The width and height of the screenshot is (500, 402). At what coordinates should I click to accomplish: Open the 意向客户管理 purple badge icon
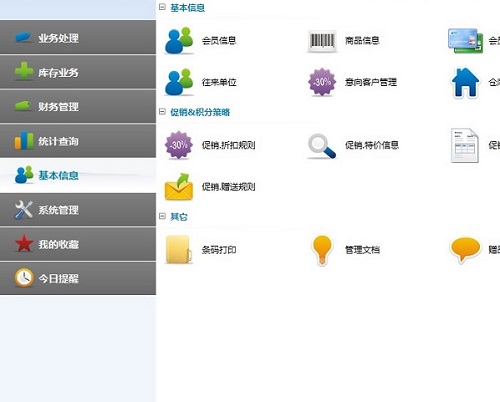pos(322,82)
